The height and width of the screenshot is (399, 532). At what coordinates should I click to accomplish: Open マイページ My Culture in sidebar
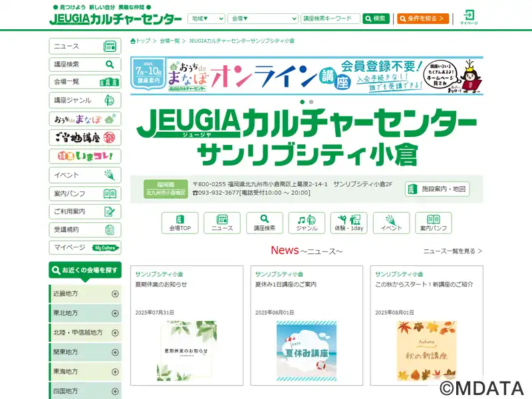point(85,247)
